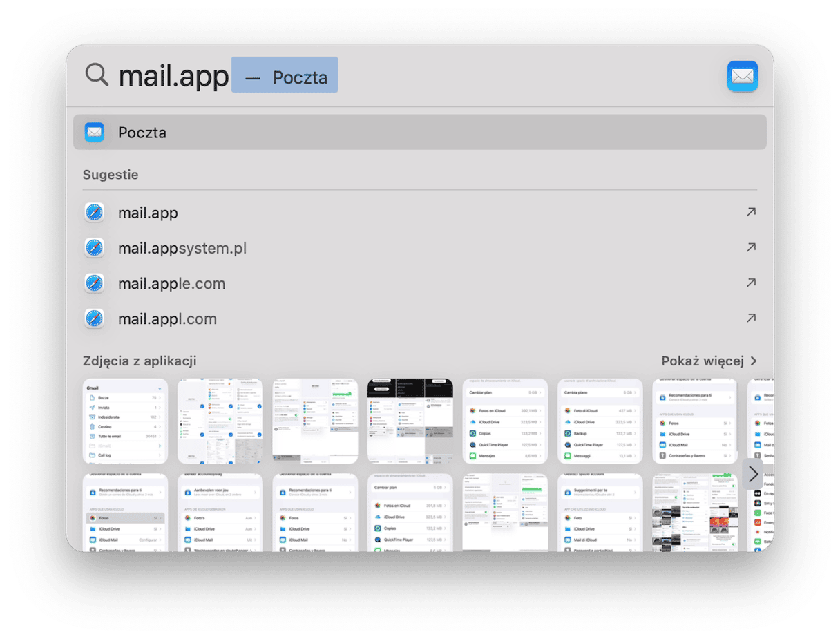Open the Cambia piano Italian iCloud thumbnail

(600, 421)
